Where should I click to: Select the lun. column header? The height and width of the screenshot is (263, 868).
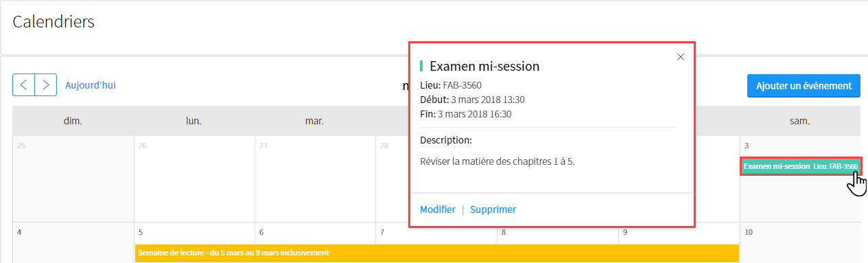click(194, 121)
